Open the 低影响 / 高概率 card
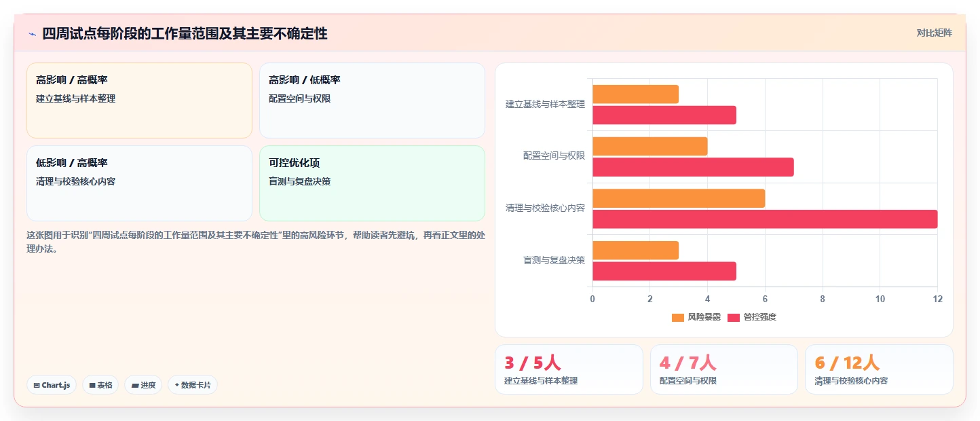The height and width of the screenshot is (421, 980). (x=139, y=183)
